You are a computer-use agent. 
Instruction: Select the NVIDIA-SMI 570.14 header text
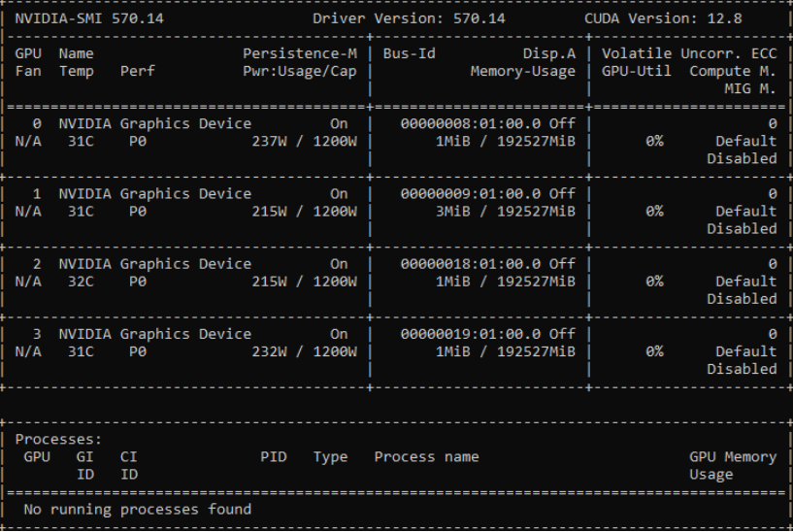click(89, 18)
